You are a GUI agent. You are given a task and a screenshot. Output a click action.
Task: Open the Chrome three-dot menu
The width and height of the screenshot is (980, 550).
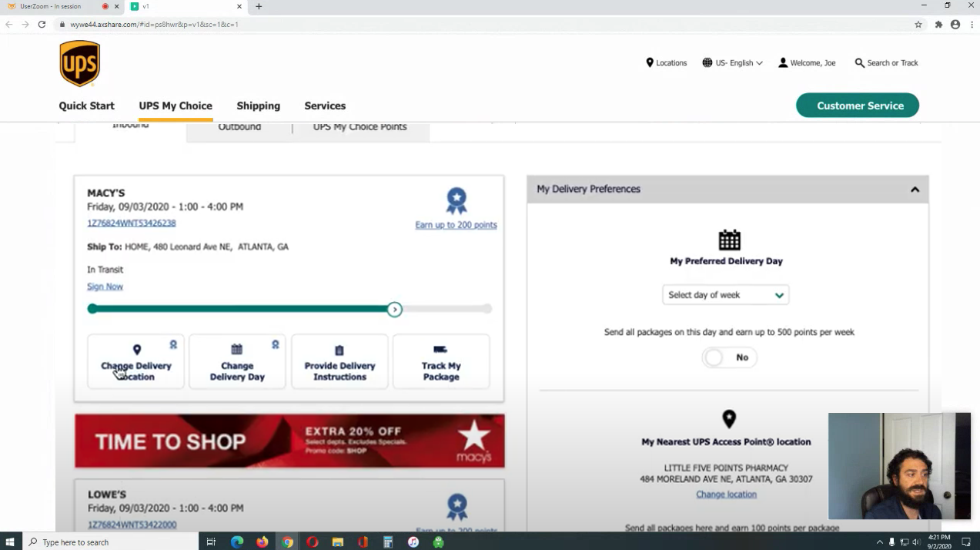tap(972, 25)
